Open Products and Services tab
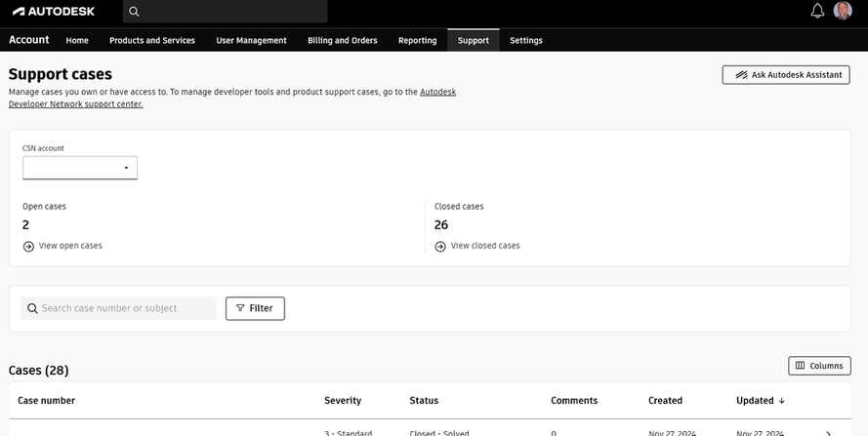 (152, 40)
